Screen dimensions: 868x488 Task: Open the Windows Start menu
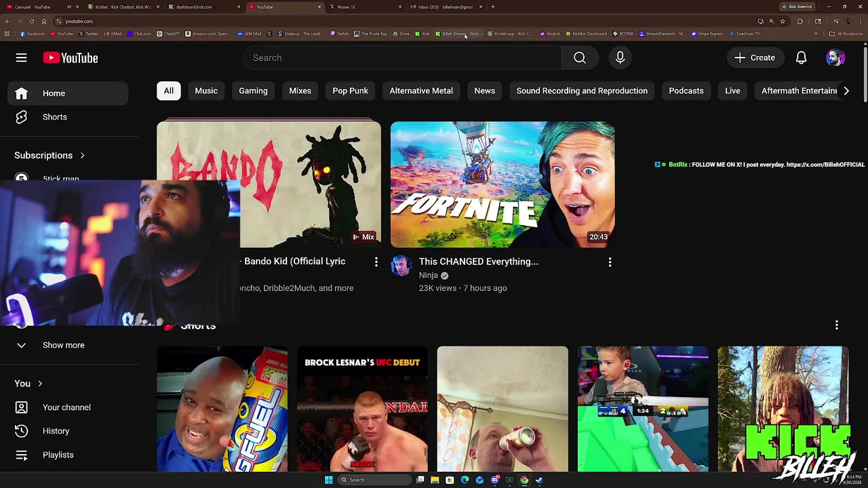pos(329,480)
